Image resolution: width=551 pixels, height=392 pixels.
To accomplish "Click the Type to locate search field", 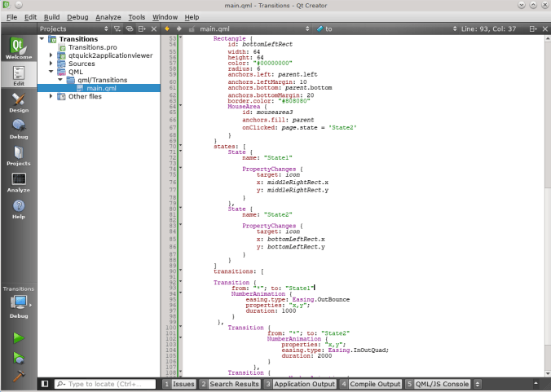I will (x=106, y=383).
